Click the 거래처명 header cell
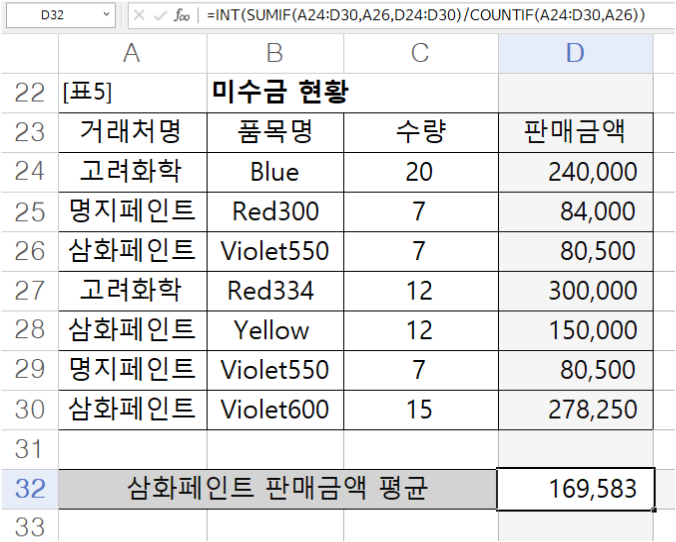This screenshot has width=676, height=542. tap(131, 132)
